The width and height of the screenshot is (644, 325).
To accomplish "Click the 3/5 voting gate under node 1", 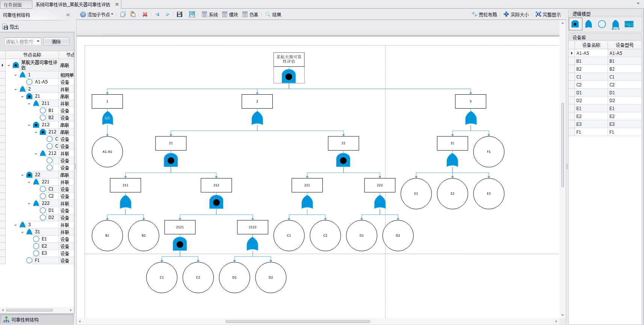I will tap(107, 118).
